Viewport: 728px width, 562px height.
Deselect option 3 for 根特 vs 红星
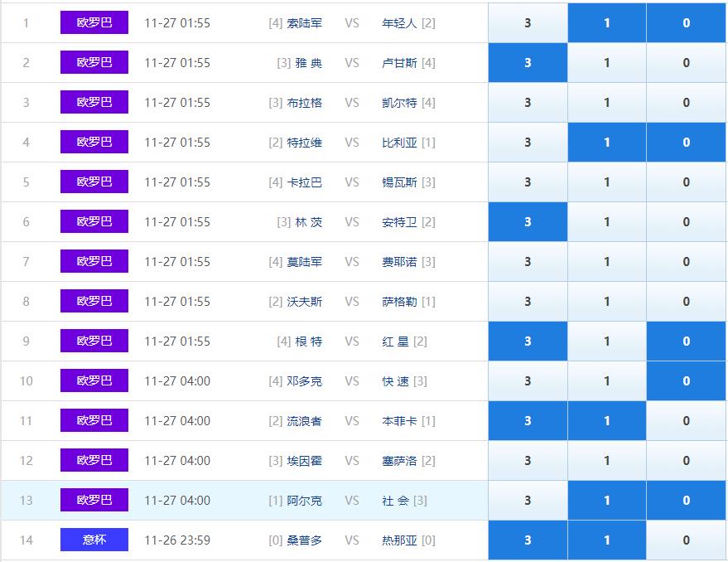point(528,342)
